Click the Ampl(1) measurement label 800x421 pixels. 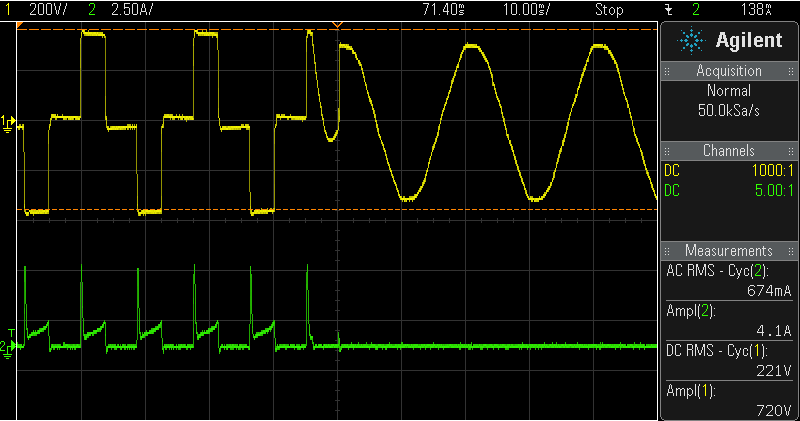pyautogui.click(x=691, y=391)
